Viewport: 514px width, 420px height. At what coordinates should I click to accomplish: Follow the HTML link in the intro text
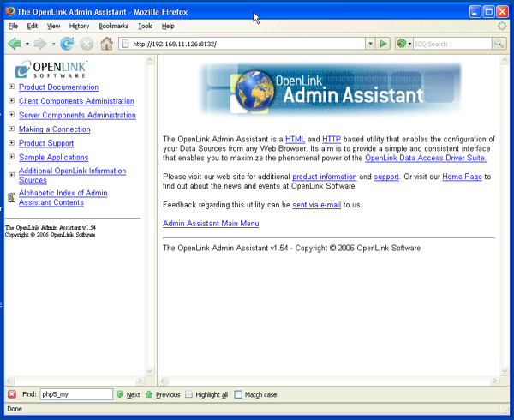click(295, 140)
